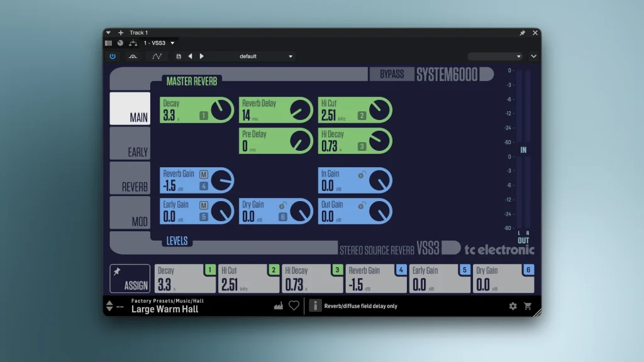Select the Hi Cut focus slot 2
644x362 pixels.
click(x=249, y=278)
